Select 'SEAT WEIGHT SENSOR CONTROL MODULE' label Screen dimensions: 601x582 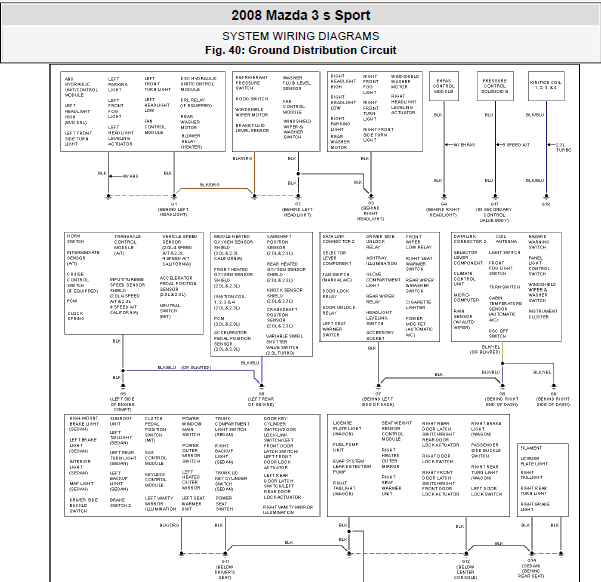pyautogui.click(x=397, y=431)
